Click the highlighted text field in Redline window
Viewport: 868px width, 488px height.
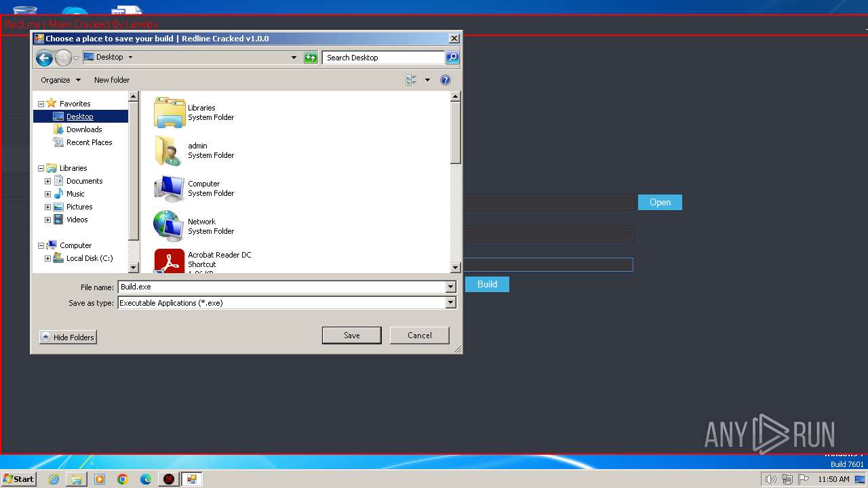(548, 264)
